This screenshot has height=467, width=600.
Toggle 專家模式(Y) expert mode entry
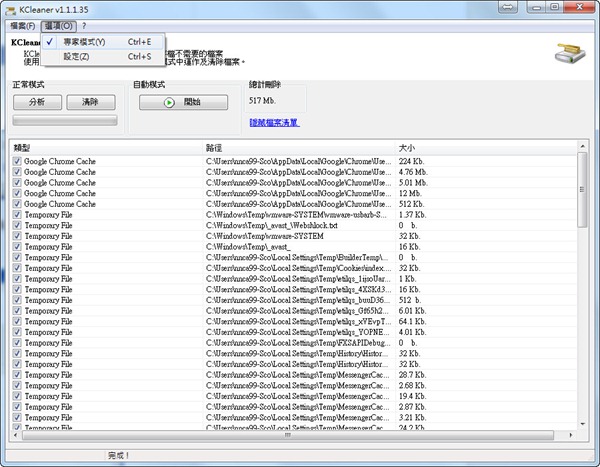tap(103, 42)
